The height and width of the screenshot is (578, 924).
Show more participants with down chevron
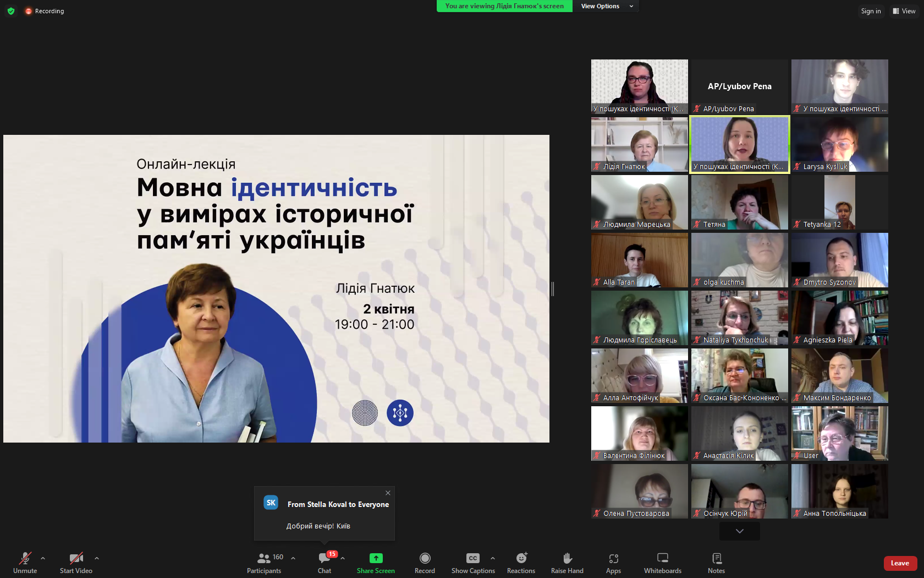click(739, 531)
